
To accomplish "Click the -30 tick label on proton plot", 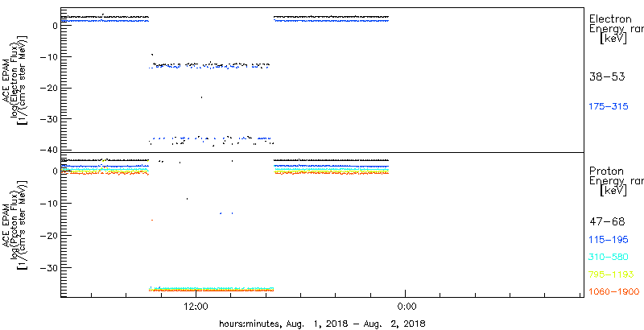I will pyautogui.click(x=49, y=267).
